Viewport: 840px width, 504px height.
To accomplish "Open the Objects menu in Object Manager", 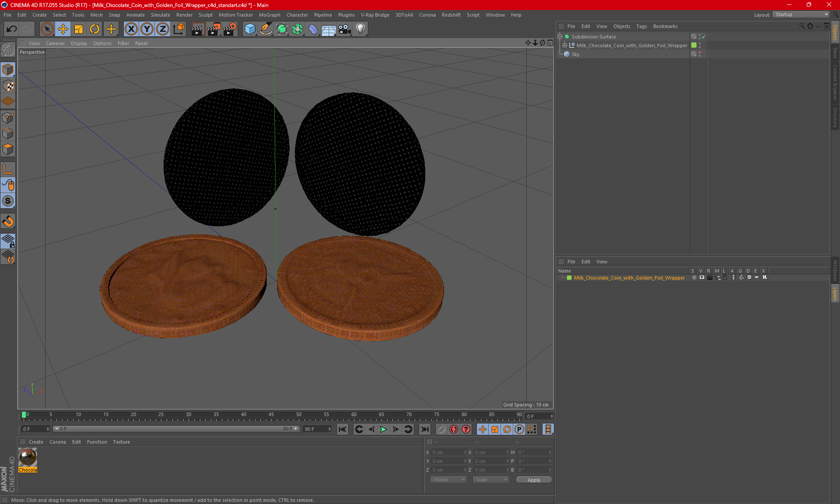I will (x=622, y=26).
